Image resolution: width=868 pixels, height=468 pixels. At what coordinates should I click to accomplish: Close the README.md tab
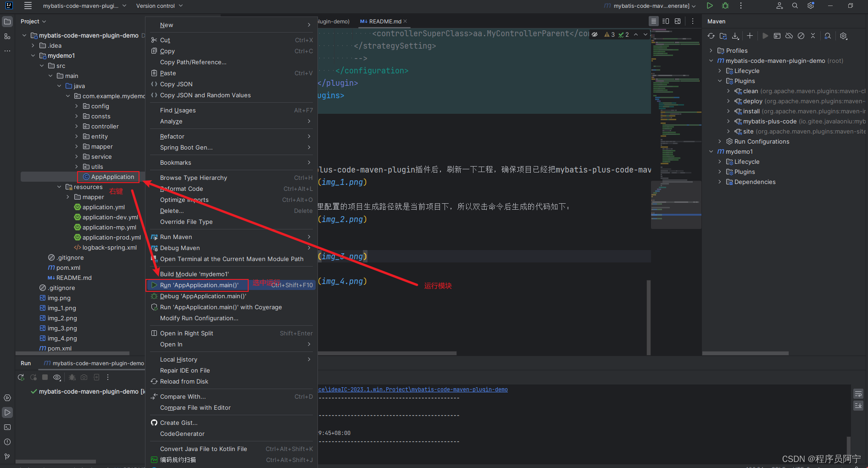pyautogui.click(x=405, y=22)
